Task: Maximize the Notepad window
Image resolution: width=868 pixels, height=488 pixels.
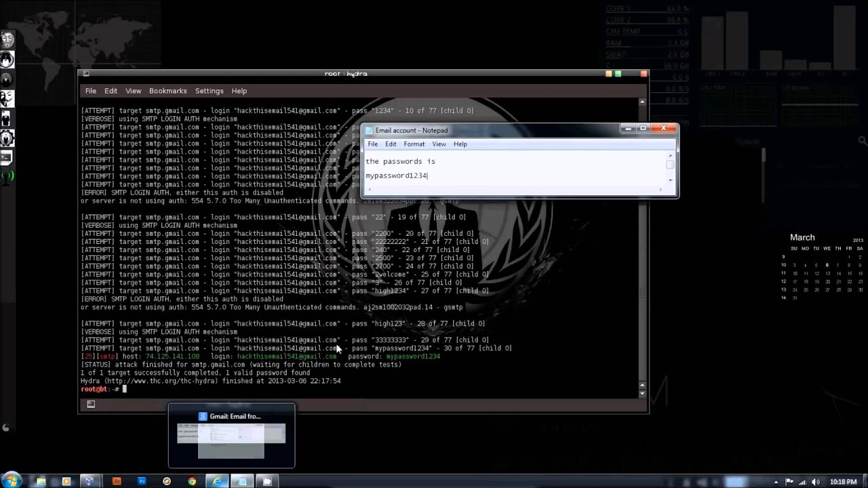Action: (643, 128)
